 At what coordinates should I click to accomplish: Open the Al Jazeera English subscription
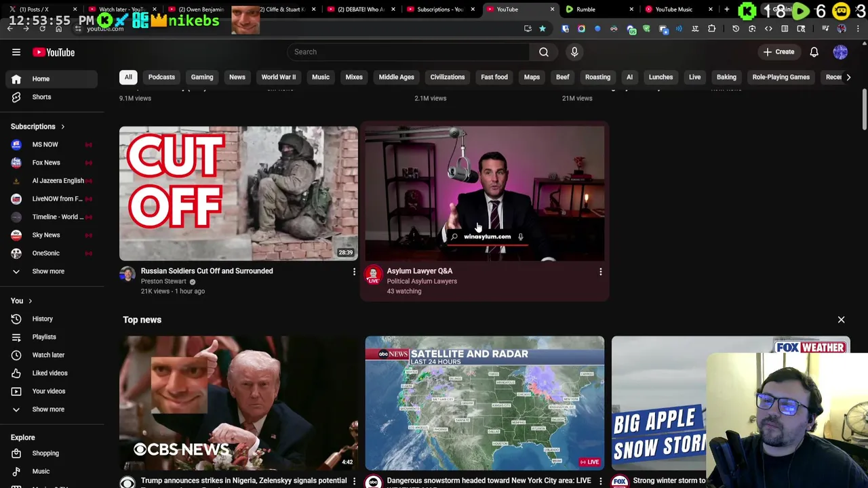coord(52,181)
